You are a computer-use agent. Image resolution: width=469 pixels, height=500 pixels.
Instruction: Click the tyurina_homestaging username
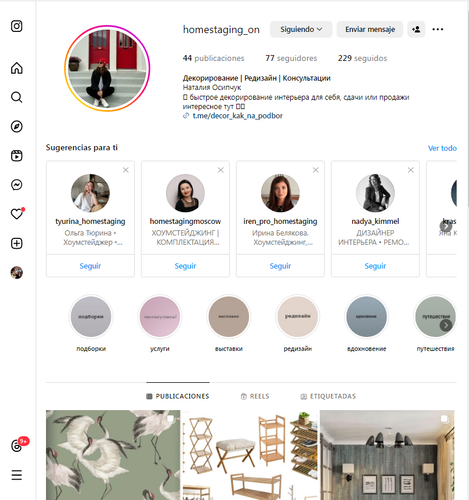pos(90,221)
